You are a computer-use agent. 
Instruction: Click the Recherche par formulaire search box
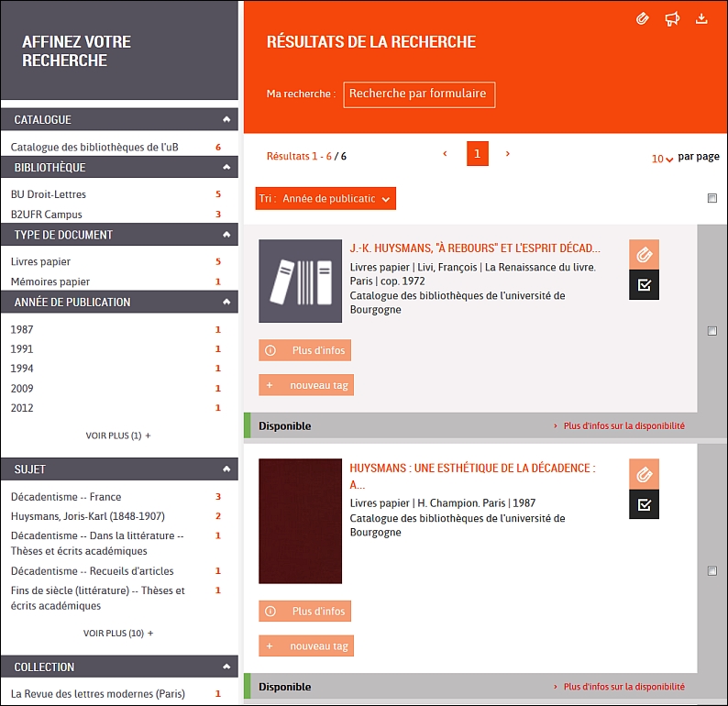[x=418, y=94]
